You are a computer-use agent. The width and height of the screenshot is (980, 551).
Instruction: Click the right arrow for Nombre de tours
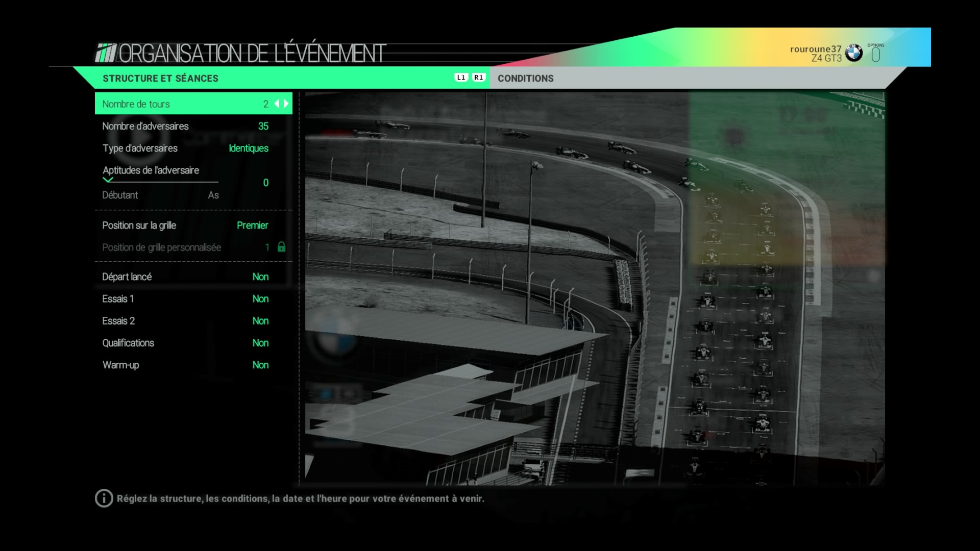pos(286,104)
